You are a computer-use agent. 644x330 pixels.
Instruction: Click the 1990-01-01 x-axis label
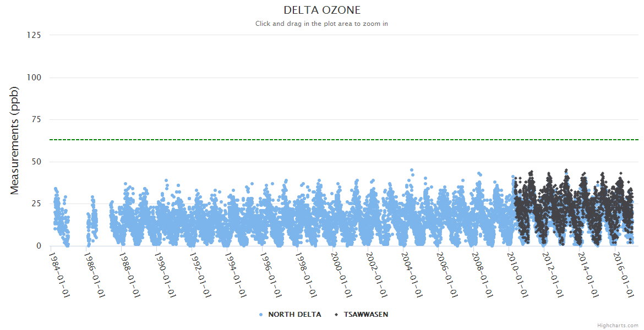click(166, 274)
